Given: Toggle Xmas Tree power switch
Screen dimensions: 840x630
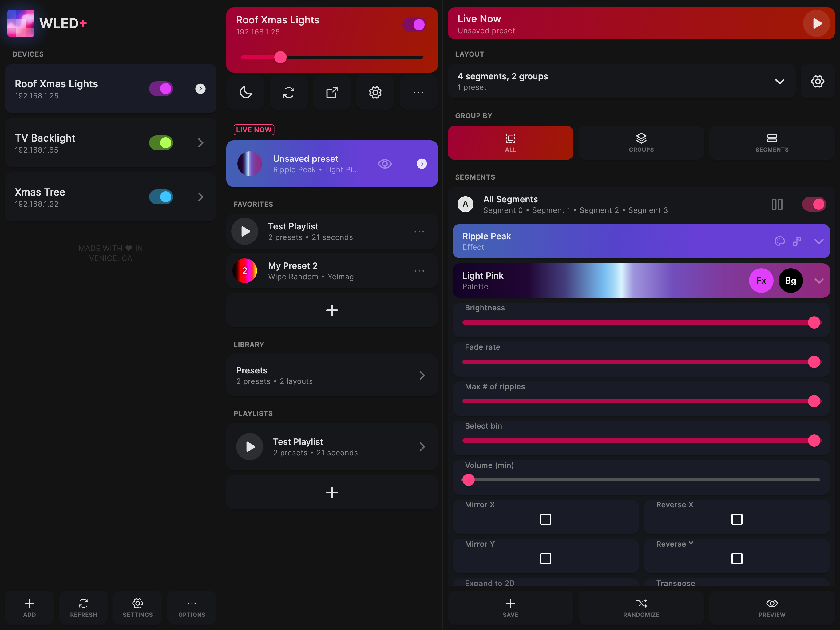Looking at the screenshot, I should pyautogui.click(x=161, y=197).
